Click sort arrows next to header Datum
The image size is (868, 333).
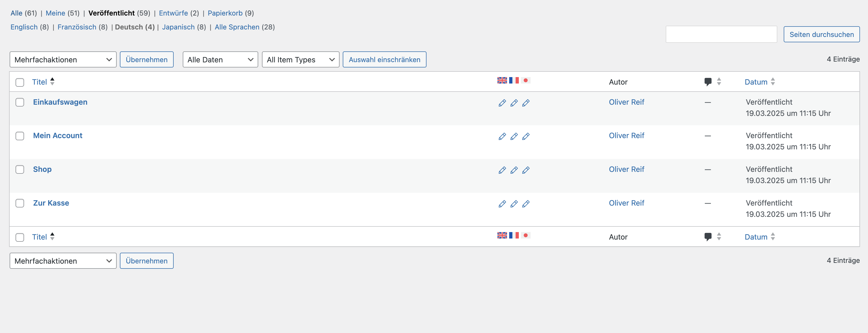pyautogui.click(x=773, y=82)
